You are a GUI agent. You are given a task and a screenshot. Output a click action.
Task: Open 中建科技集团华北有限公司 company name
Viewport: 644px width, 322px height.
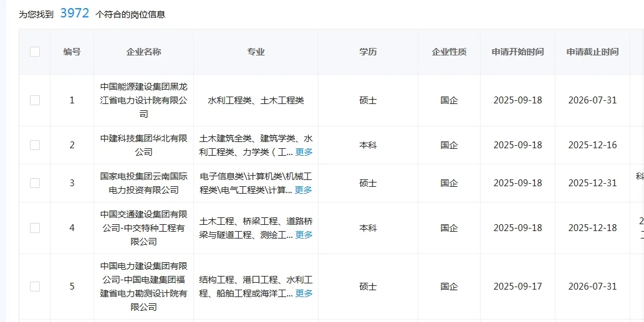(144, 145)
